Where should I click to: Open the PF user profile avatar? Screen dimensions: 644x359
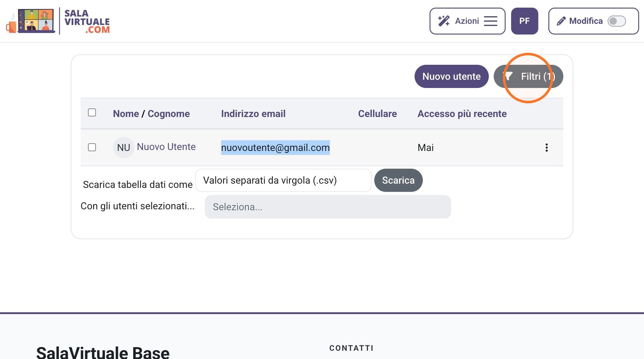pos(524,21)
